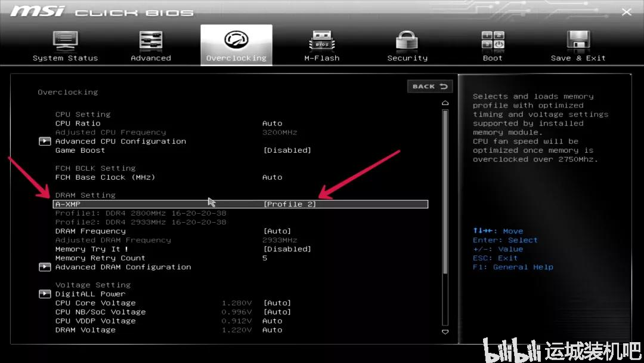Expand DigitALL Power arrow
The image size is (644, 363).
pyautogui.click(x=45, y=294)
